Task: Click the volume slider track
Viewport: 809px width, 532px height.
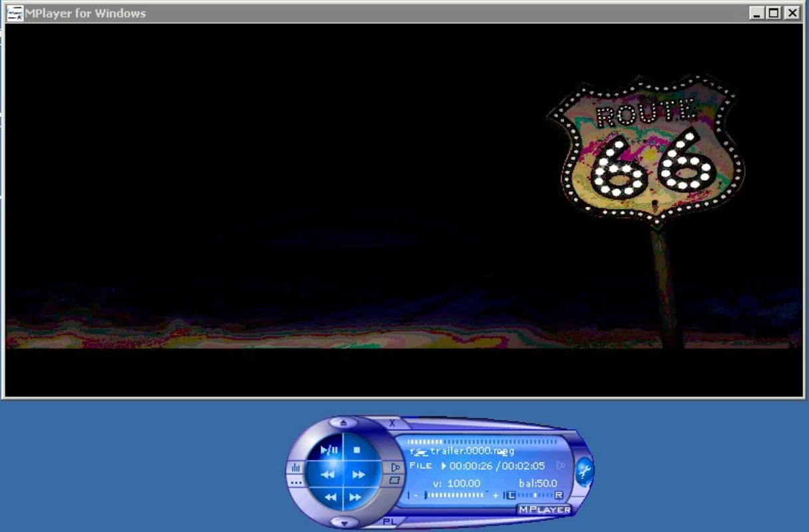Action: [x=456, y=495]
